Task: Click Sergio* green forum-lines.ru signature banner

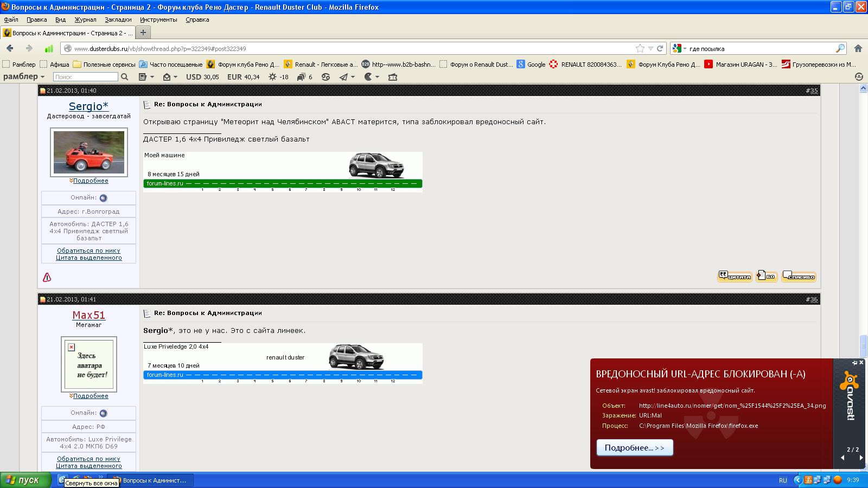Action: pos(283,172)
